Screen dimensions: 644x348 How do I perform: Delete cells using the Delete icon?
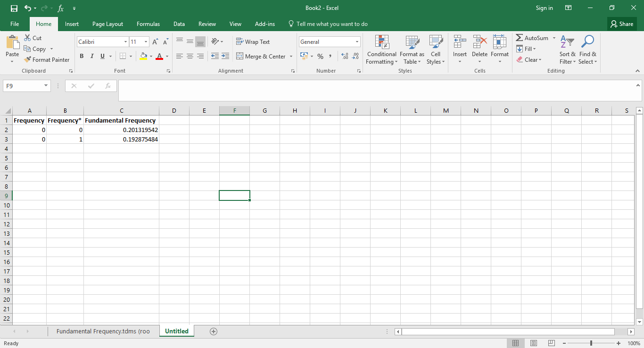tap(479, 42)
